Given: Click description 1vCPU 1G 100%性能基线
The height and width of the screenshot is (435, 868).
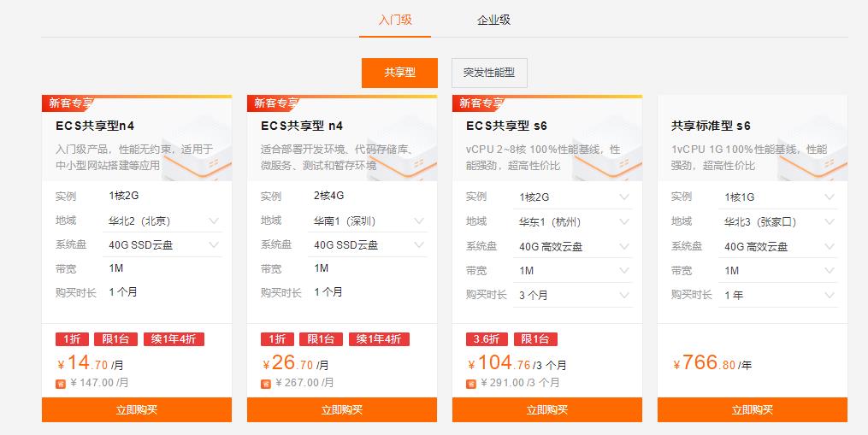Looking at the screenshot, I should tap(749, 157).
